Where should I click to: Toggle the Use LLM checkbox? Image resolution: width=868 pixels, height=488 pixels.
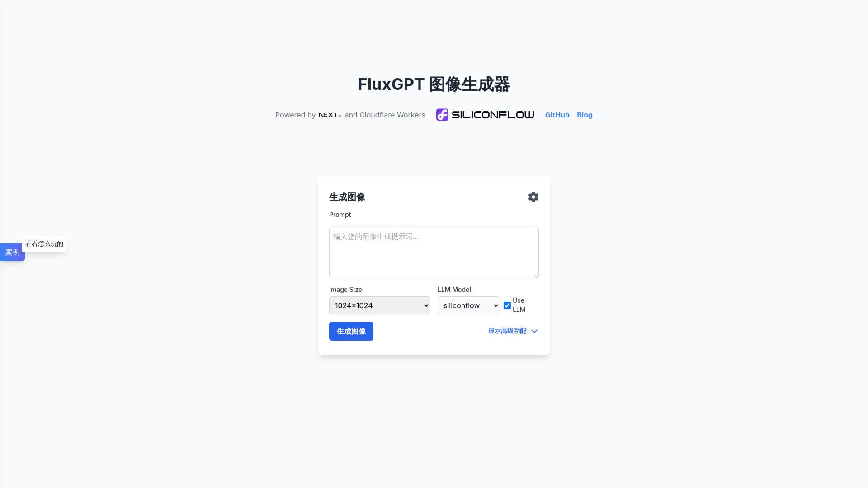507,305
